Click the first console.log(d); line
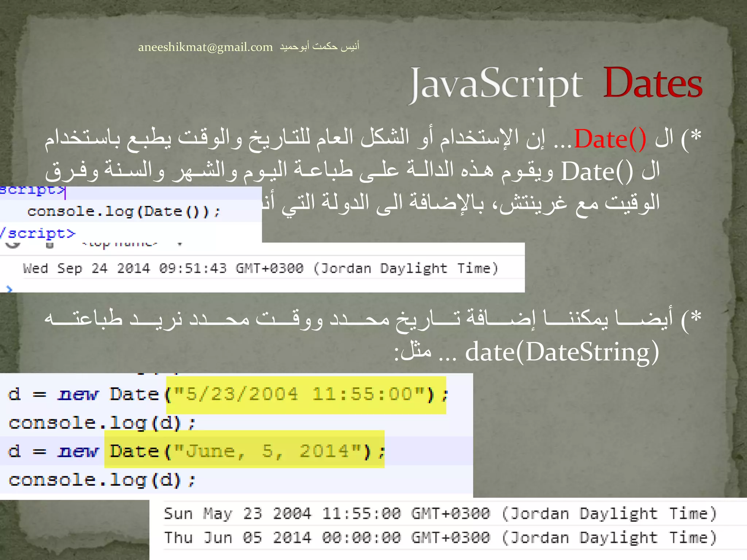 pos(102,423)
